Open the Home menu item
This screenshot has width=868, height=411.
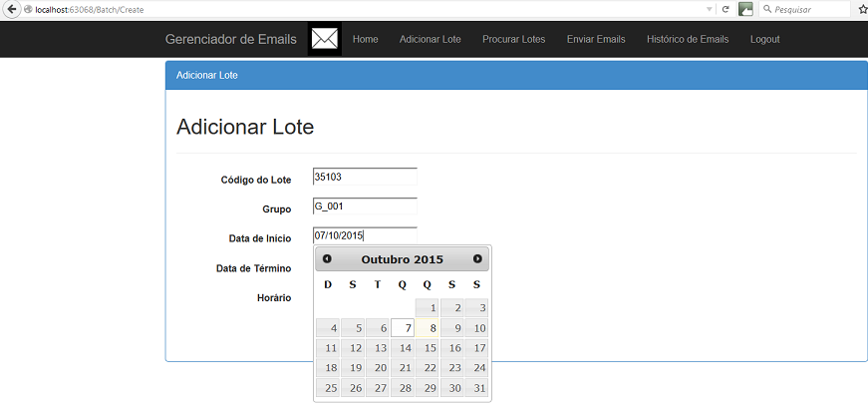366,39
